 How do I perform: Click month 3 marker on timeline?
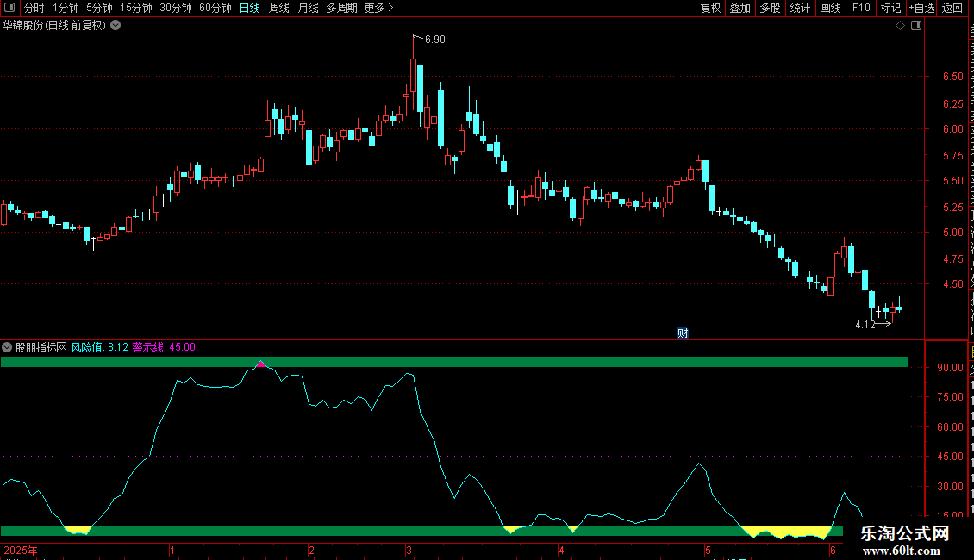[409, 550]
